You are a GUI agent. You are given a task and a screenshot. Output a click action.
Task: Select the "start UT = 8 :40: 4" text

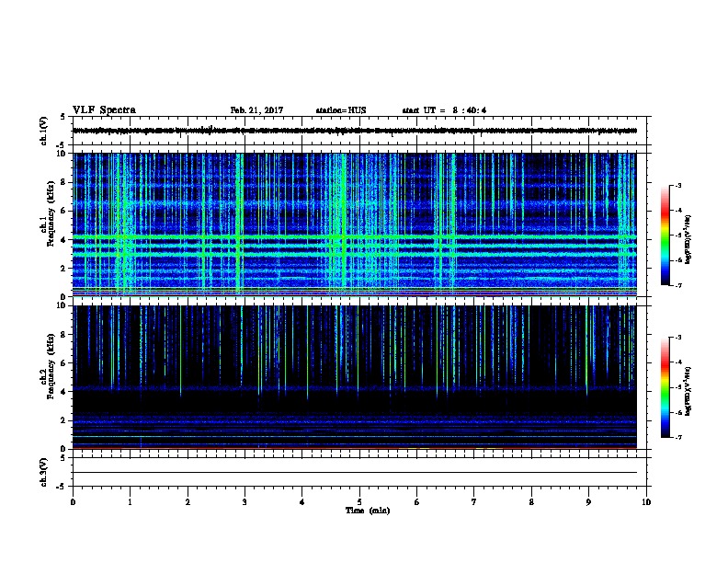444,110
